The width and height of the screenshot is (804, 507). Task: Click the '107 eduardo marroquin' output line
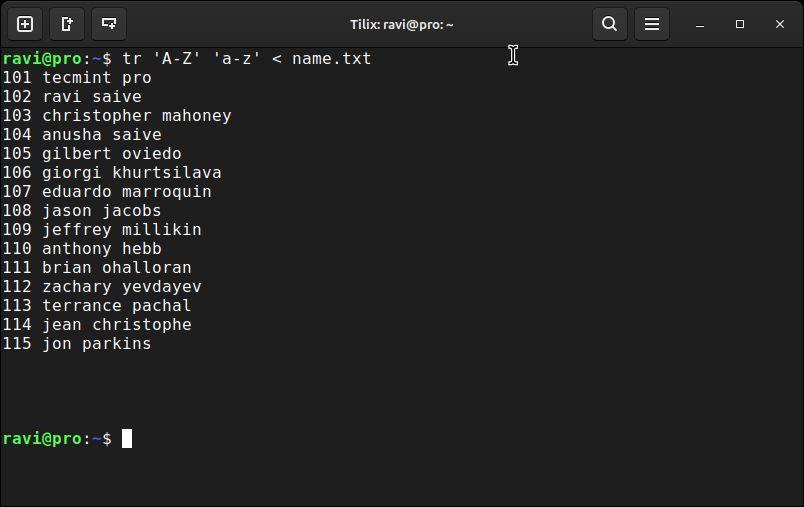[x=107, y=192]
